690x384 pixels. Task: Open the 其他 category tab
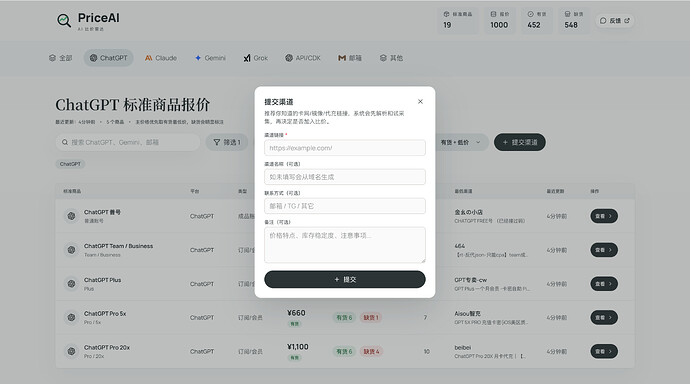pyautogui.click(x=391, y=58)
